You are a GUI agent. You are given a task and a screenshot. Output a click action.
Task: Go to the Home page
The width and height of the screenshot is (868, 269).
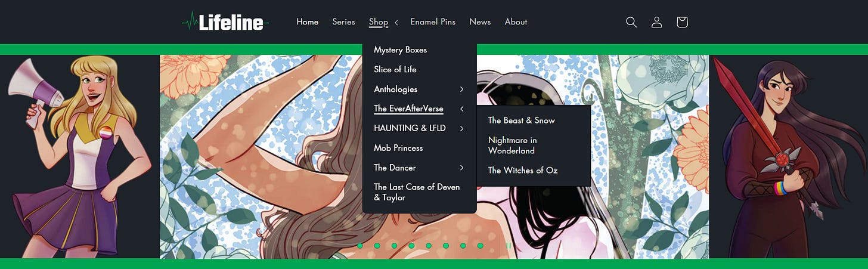[x=308, y=21]
